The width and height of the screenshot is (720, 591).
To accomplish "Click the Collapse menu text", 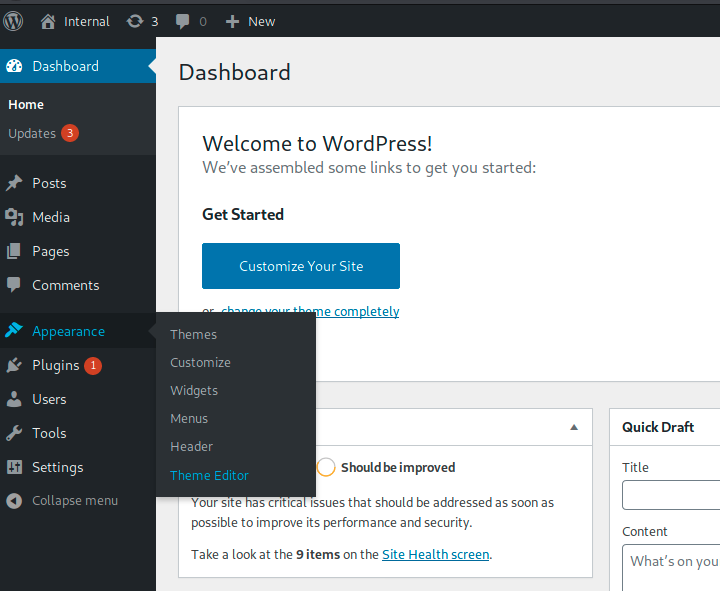I will tap(75, 501).
